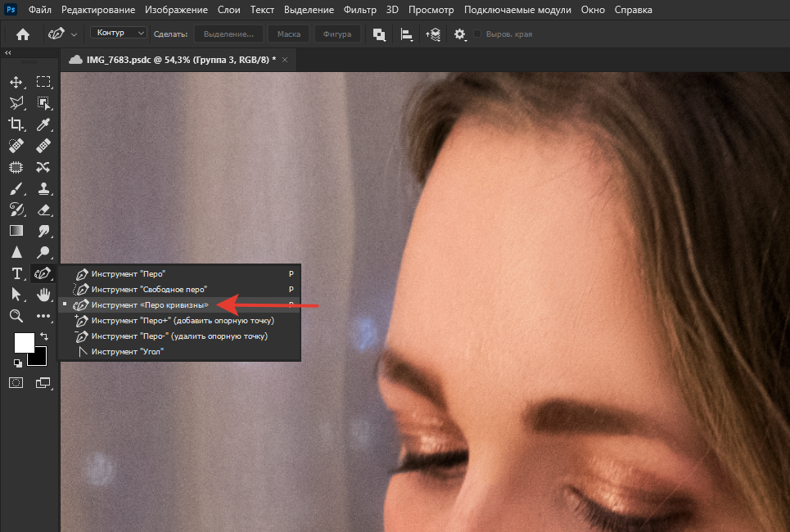Select the Polygonal Lasso tool
This screenshot has width=790, height=532.
(16, 103)
